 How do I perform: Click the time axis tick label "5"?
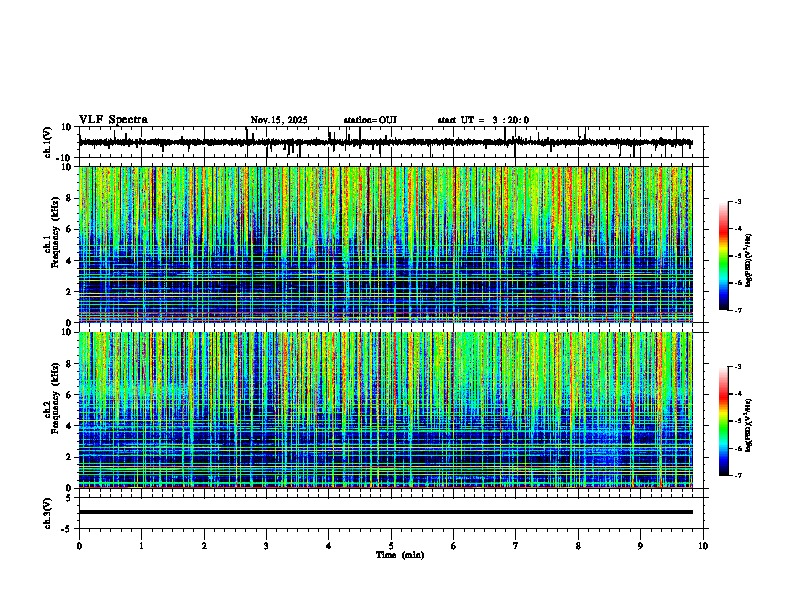pyautogui.click(x=391, y=546)
